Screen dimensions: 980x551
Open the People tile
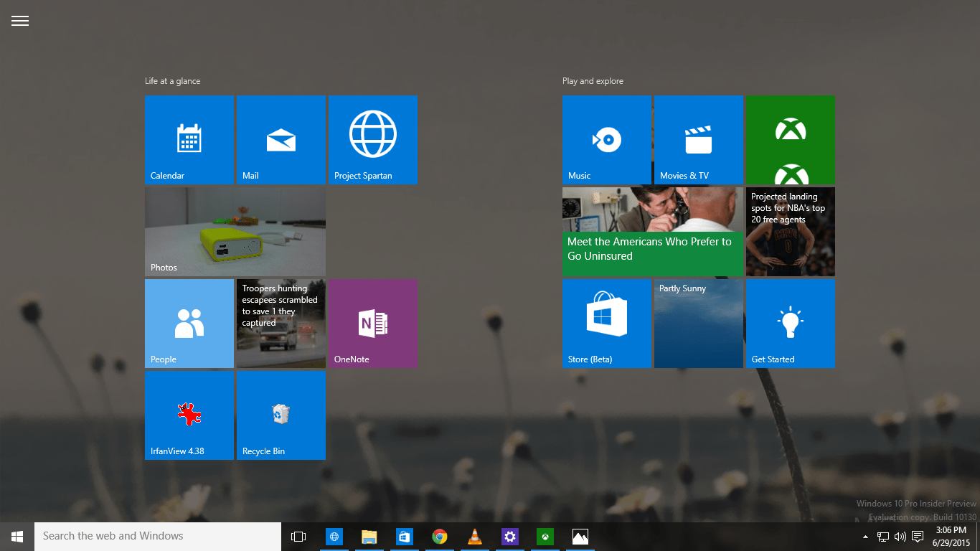pos(189,324)
